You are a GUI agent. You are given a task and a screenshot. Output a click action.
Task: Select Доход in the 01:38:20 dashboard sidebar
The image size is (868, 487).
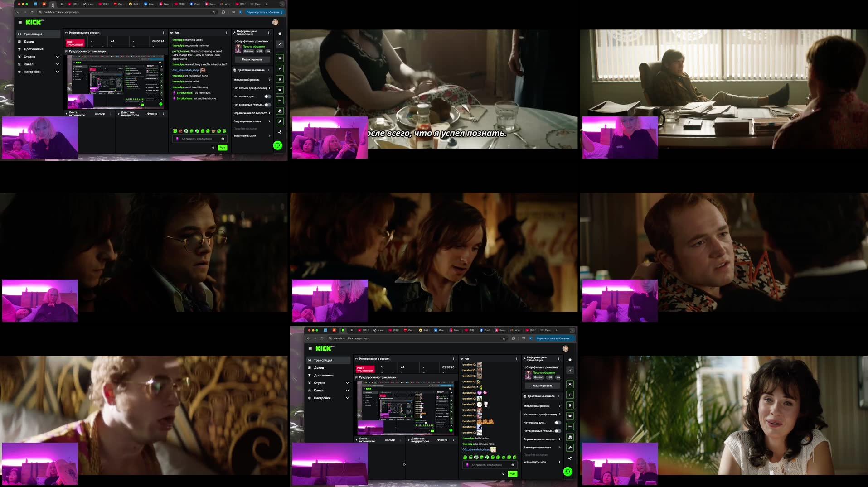click(x=329, y=368)
